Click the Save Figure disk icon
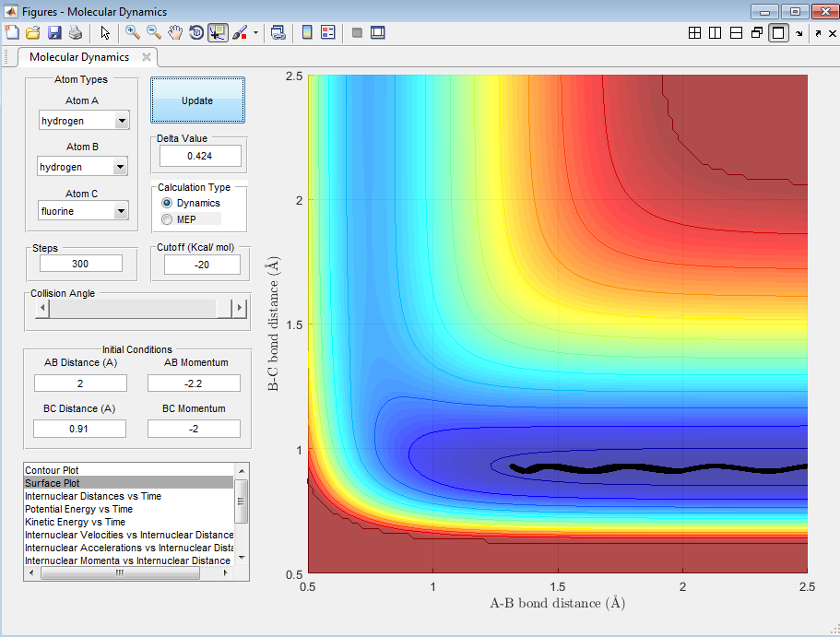The height and width of the screenshot is (637, 840). point(54,32)
